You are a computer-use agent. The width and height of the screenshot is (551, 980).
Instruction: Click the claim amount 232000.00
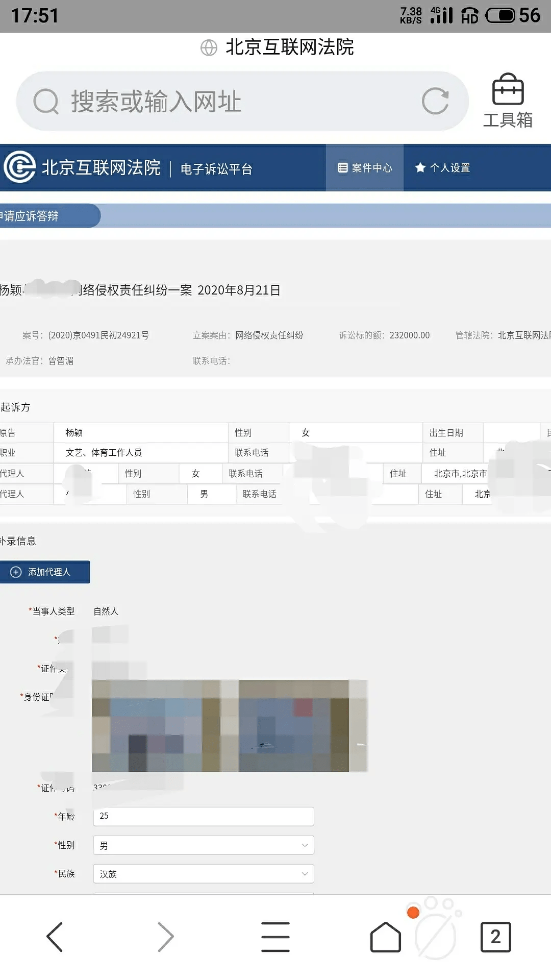(x=410, y=335)
